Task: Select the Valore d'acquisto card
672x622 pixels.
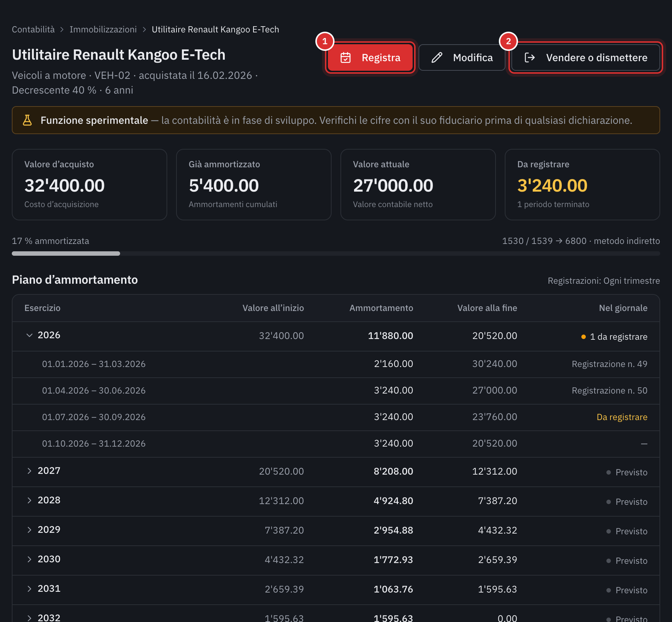Action: tap(90, 185)
